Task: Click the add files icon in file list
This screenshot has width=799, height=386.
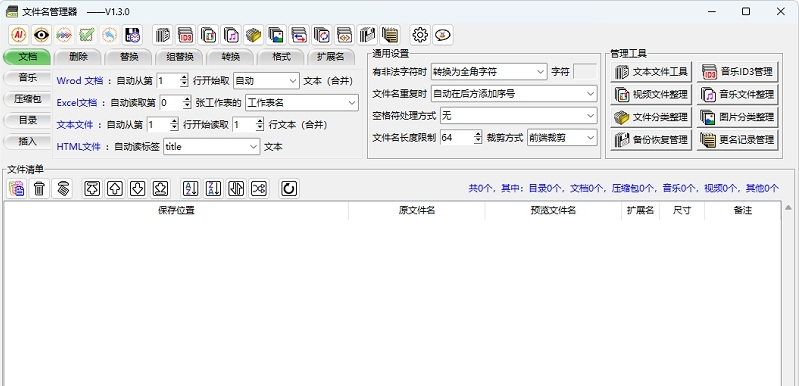Action: click(x=17, y=189)
